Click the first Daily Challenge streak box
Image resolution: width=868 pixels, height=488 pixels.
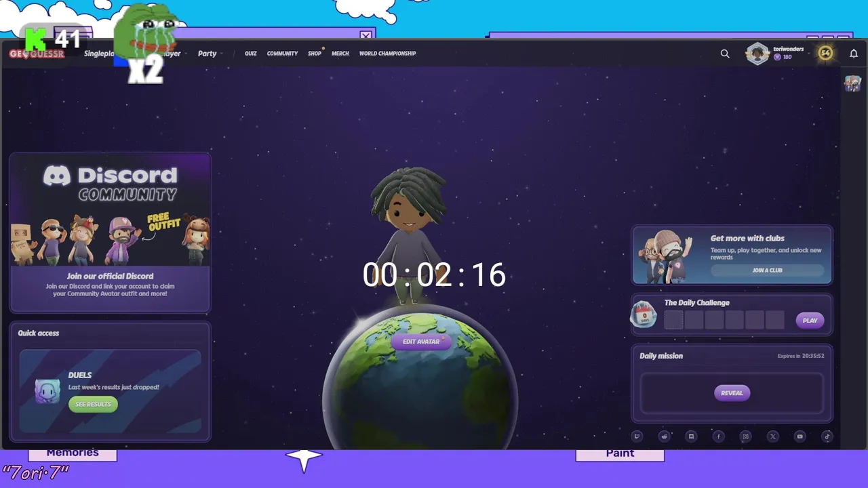pyautogui.click(x=673, y=320)
